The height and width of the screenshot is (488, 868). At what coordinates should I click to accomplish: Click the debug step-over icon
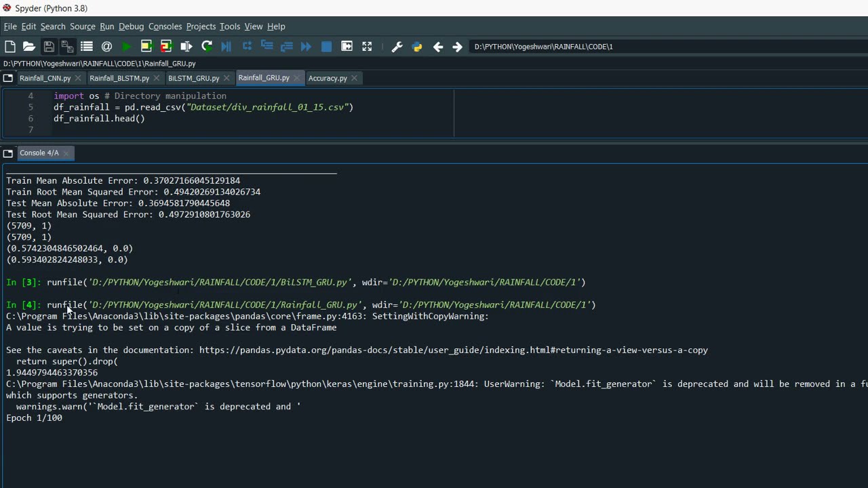tap(247, 47)
